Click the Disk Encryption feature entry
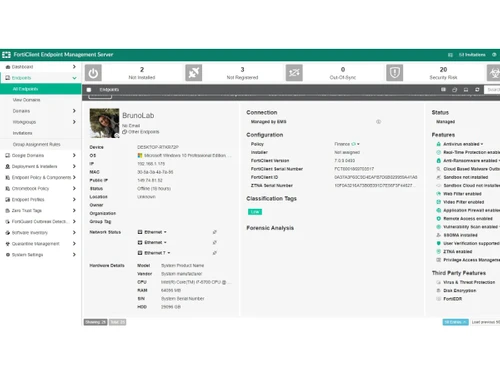This screenshot has width=500, height=375. [459, 291]
